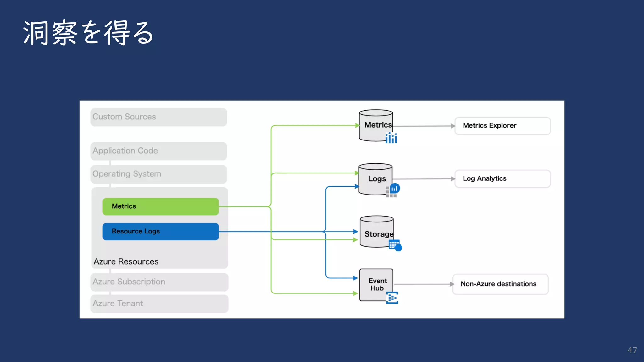Open the Metrics Explorer box
Image resolution: width=644 pixels, height=362 pixels.
coord(502,126)
